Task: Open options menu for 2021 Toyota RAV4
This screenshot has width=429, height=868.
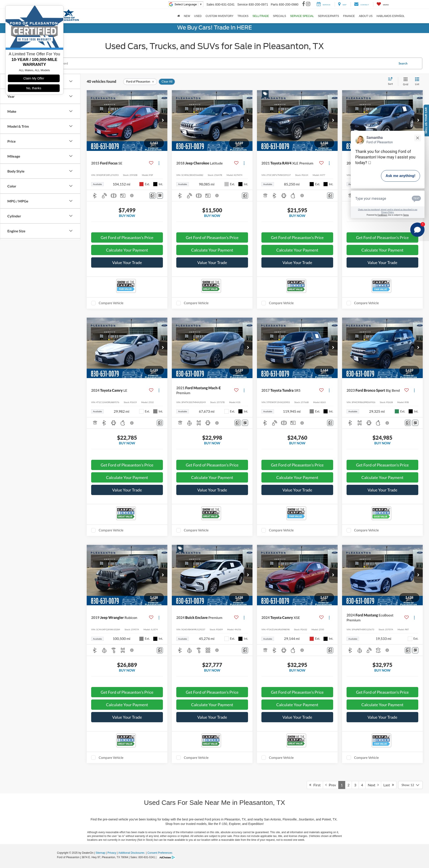Action: pos(329,163)
